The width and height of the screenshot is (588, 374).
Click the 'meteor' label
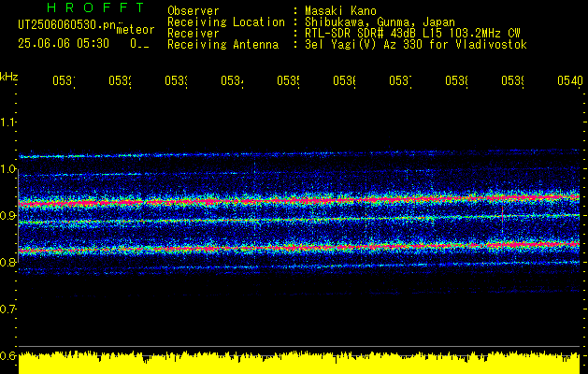(136, 30)
